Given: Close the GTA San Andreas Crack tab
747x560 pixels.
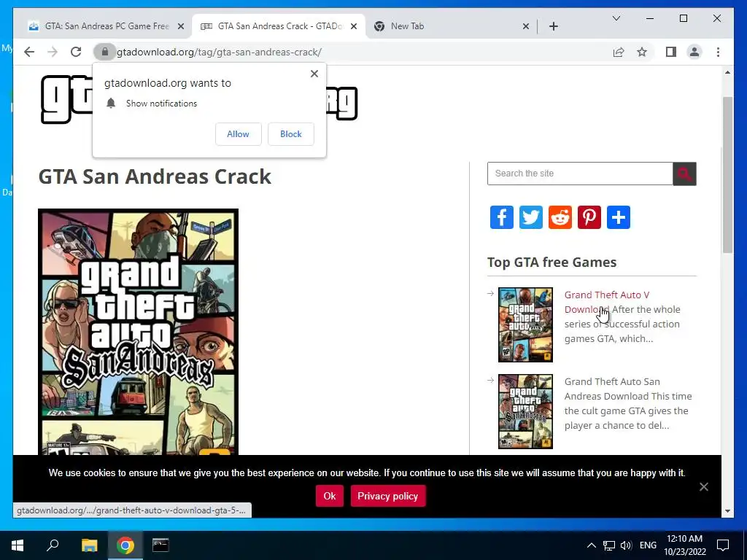Looking at the screenshot, I should pyautogui.click(x=354, y=26).
